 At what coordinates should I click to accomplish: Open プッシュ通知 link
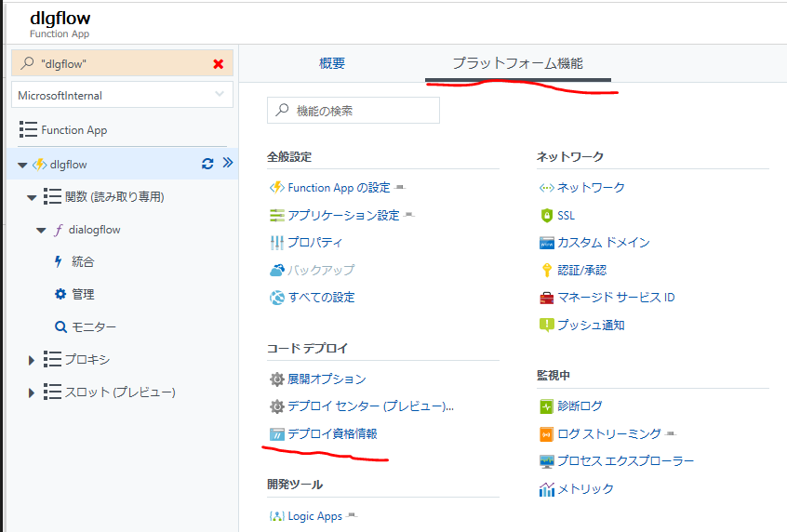click(591, 325)
